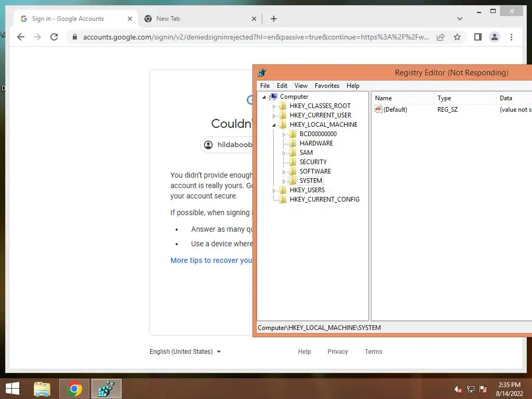Select HKEY_CURRENT_CONFIG key

[x=324, y=199]
